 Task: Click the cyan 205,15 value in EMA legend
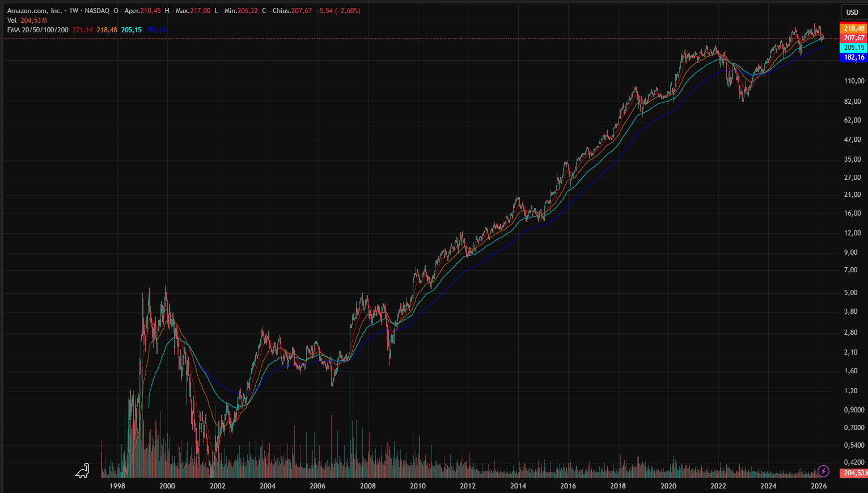[x=132, y=30]
